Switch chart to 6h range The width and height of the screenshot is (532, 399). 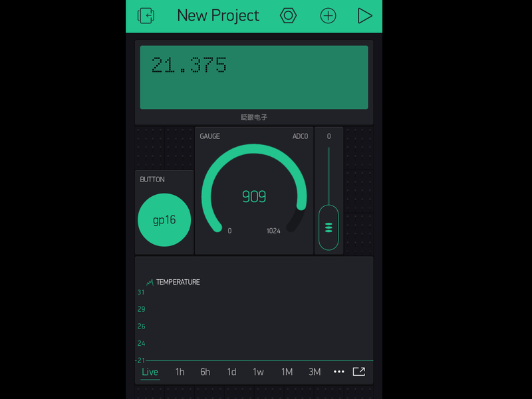coord(205,372)
